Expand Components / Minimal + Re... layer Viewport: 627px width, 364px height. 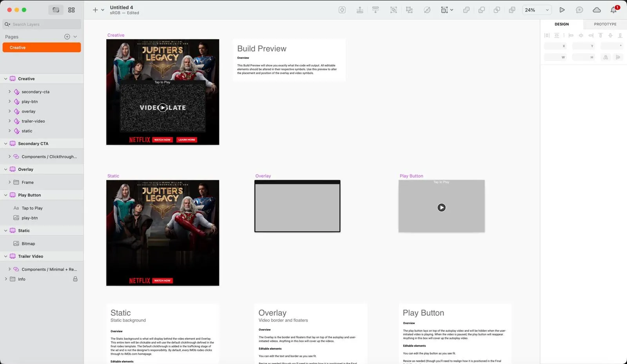click(x=9, y=269)
